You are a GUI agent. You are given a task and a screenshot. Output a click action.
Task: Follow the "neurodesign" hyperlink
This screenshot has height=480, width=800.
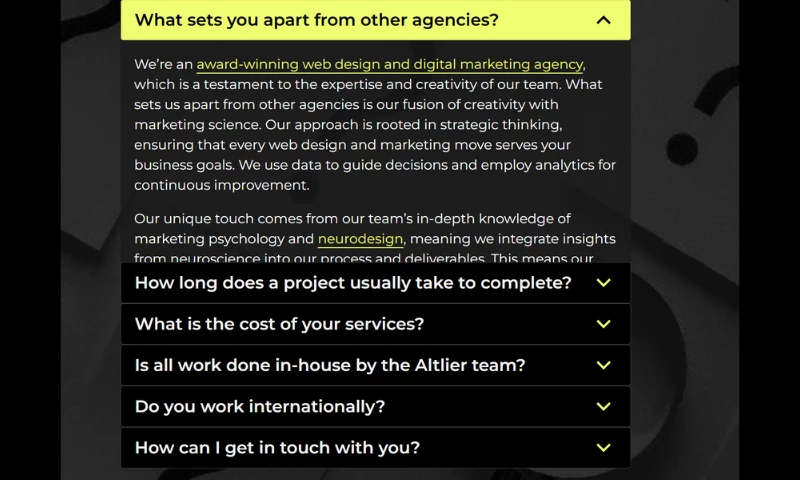point(360,239)
